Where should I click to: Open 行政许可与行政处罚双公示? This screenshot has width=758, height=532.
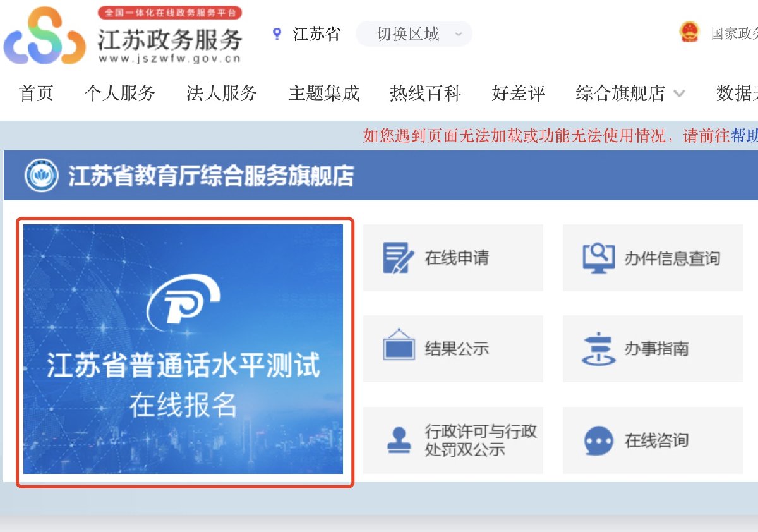pyautogui.click(x=453, y=440)
